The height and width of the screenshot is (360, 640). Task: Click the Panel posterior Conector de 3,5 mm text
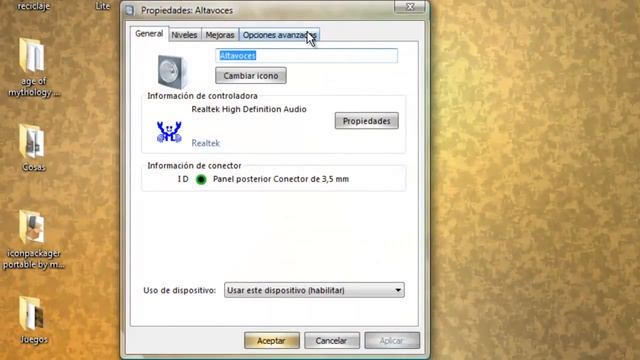click(281, 179)
